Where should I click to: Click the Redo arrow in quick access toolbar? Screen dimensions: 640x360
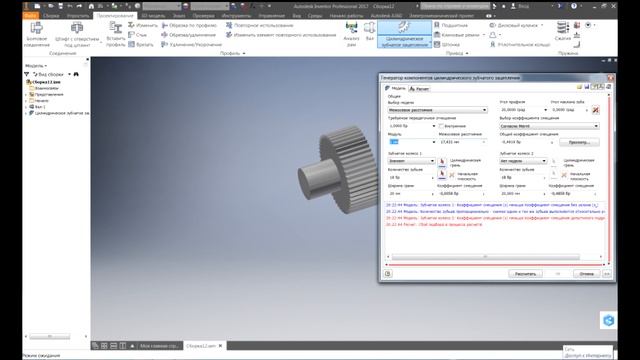[79, 6]
